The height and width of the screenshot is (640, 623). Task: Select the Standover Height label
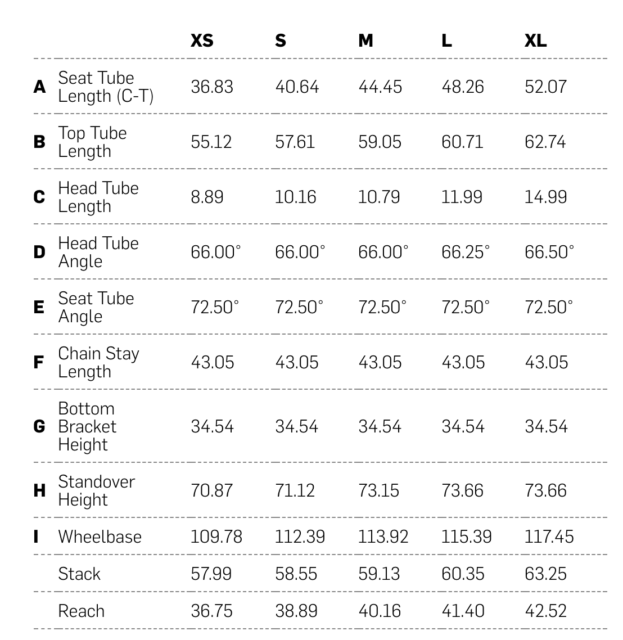pos(96,490)
